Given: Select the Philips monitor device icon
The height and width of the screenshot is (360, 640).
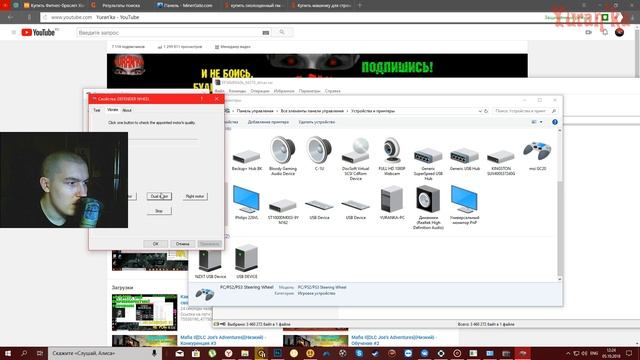Looking at the screenshot, I should 246,199.
